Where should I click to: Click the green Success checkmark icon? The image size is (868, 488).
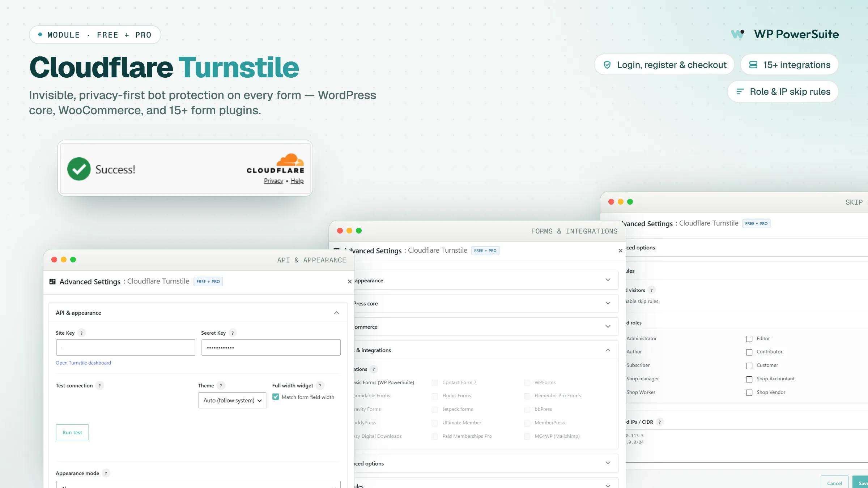[79, 169]
